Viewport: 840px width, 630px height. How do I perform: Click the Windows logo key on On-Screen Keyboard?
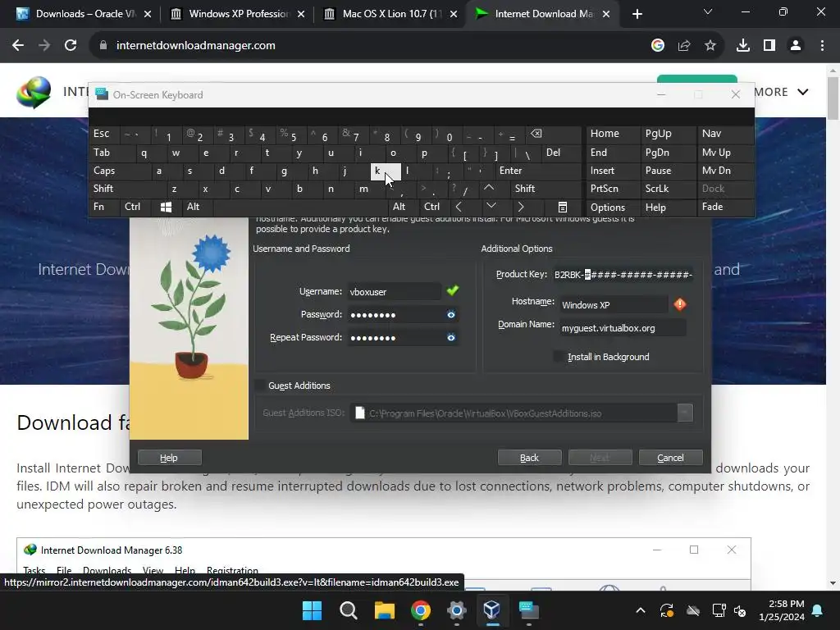pos(166,207)
